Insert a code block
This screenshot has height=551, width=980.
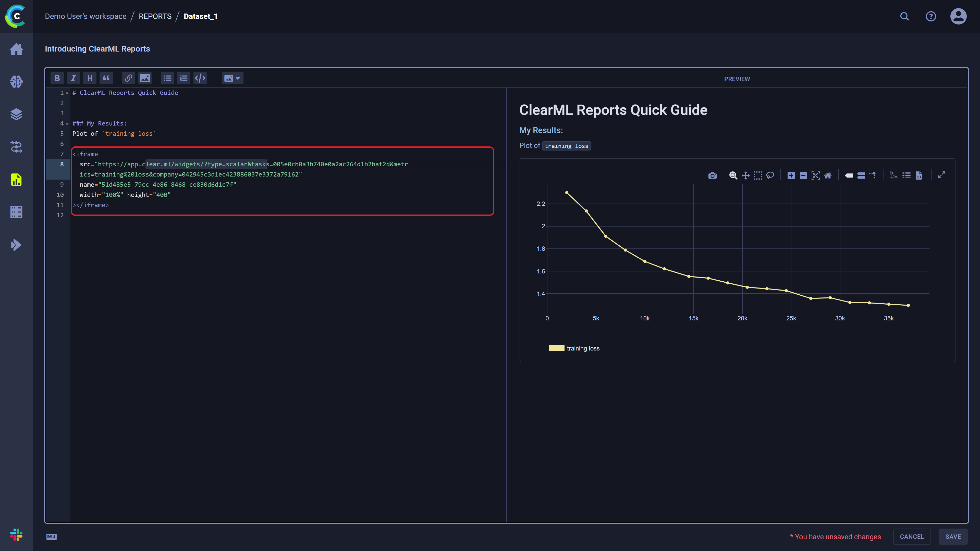200,78
